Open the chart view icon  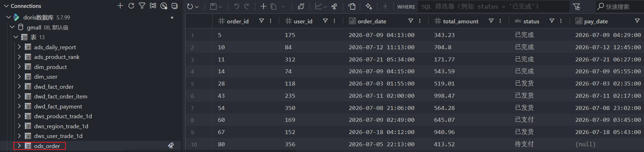319,6
